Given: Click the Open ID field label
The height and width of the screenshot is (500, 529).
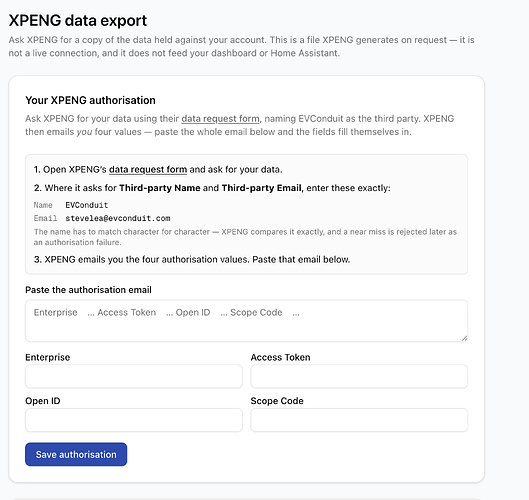Looking at the screenshot, I should tap(43, 401).
